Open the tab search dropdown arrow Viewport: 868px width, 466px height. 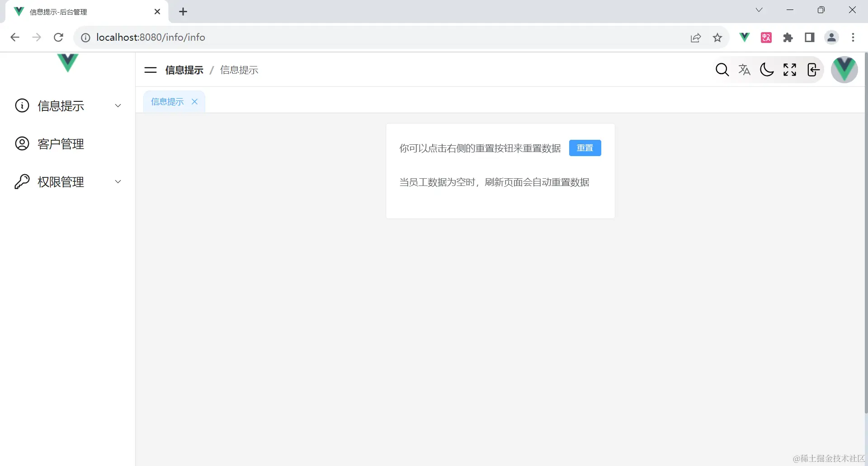coord(759,10)
